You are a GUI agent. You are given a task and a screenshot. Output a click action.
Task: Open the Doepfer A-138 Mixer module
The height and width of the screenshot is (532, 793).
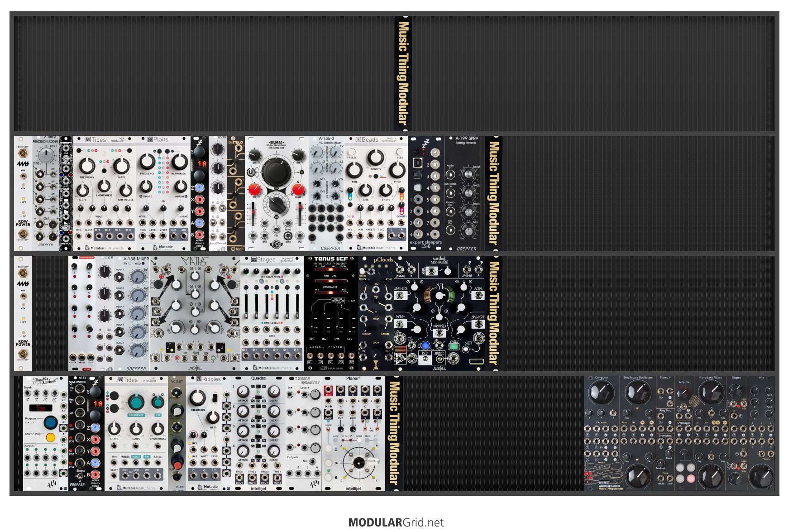pyautogui.click(x=132, y=314)
